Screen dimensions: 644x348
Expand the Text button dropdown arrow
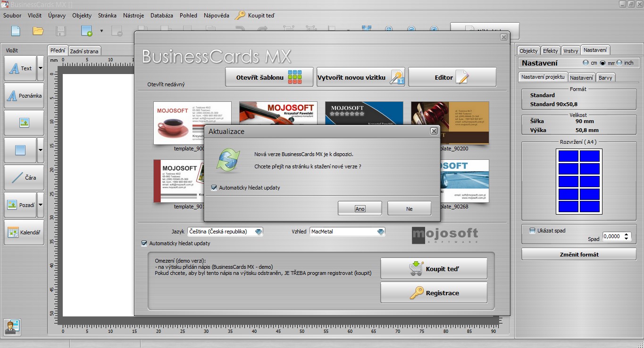(41, 68)
